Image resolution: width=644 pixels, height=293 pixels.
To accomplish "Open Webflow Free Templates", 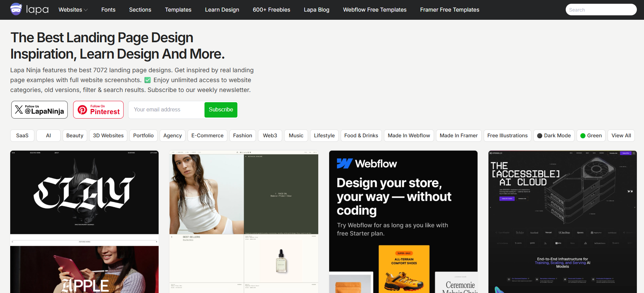I will click(x=375, y=10).
